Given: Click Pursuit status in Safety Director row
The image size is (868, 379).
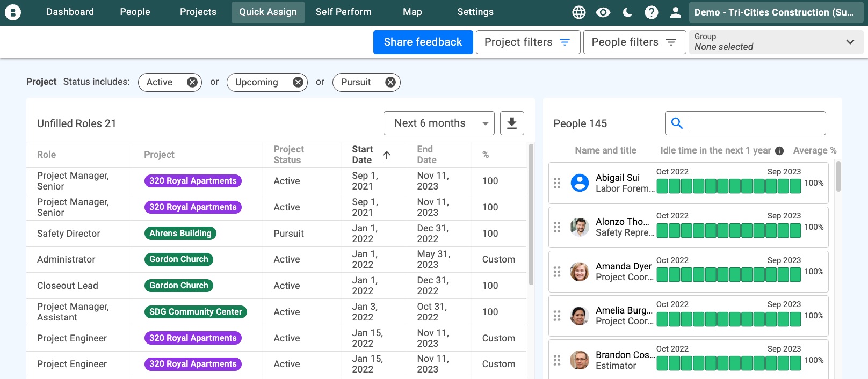Looking at the screenshot, I should point(288,234).
